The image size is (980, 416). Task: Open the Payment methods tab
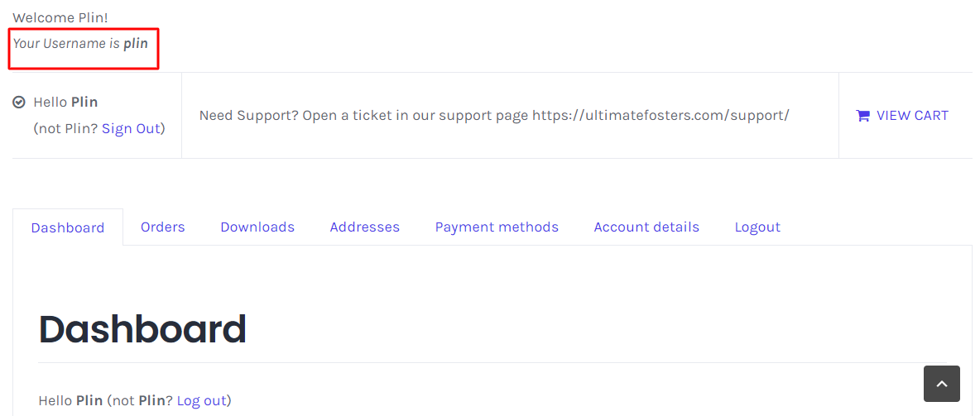(x=497, y=227)
